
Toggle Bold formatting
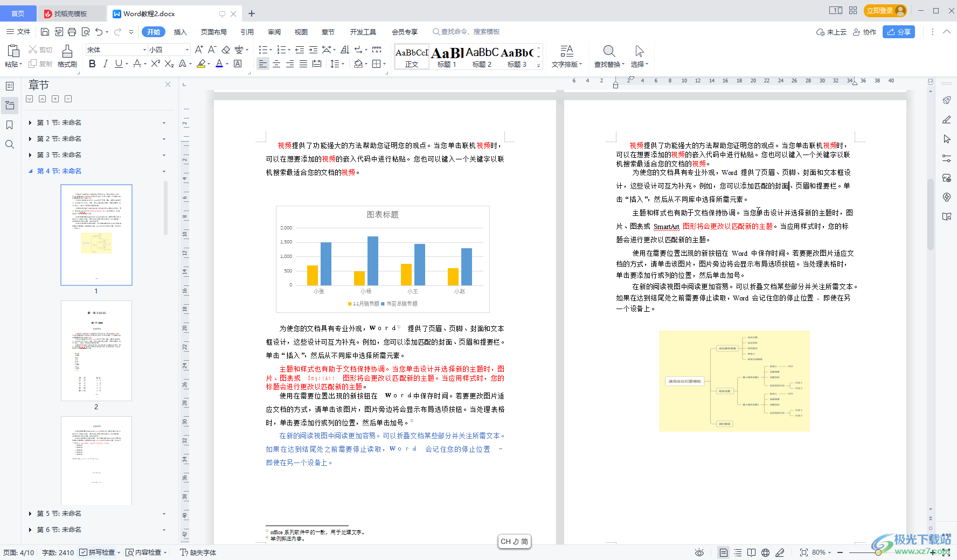point(92,64)
